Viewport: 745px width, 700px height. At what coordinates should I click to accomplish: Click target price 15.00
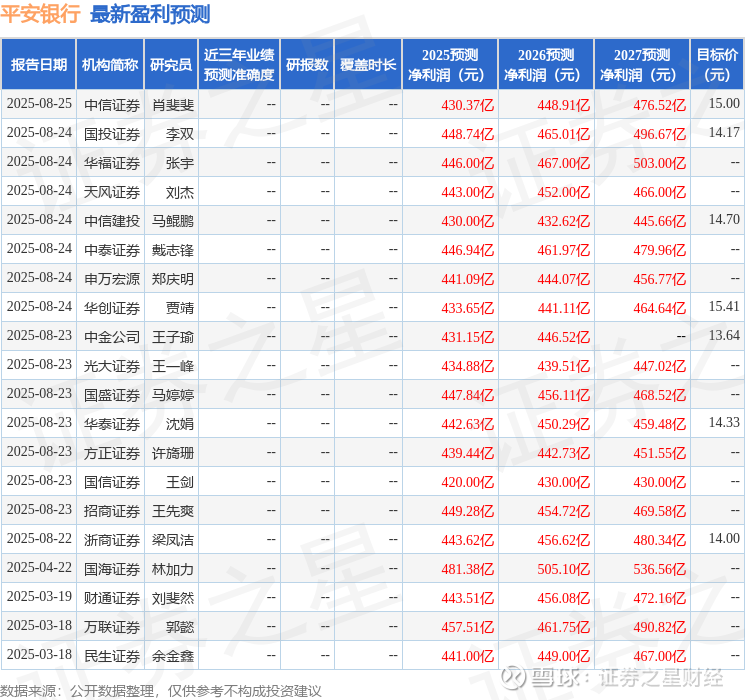pyautogui.click(x=724, y=103)
